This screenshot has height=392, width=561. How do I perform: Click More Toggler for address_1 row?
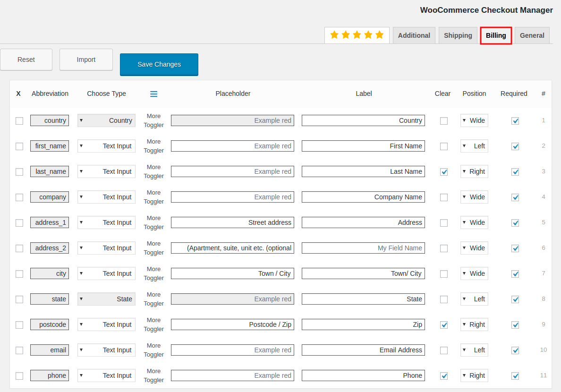[153, 222]
